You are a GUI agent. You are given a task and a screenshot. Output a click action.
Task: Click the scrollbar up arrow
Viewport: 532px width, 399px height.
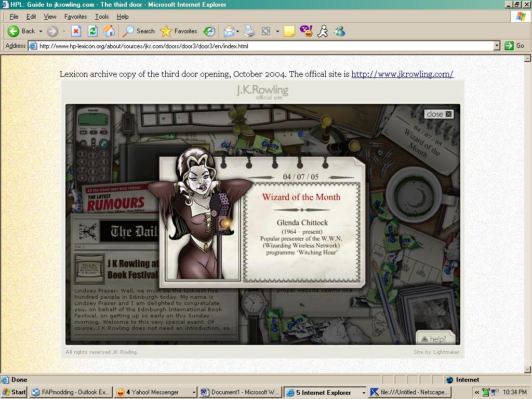[x=528, y=59]
